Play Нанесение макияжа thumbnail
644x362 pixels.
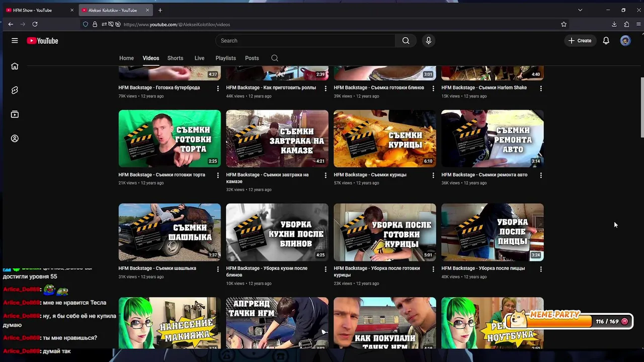tap(170, 323)
